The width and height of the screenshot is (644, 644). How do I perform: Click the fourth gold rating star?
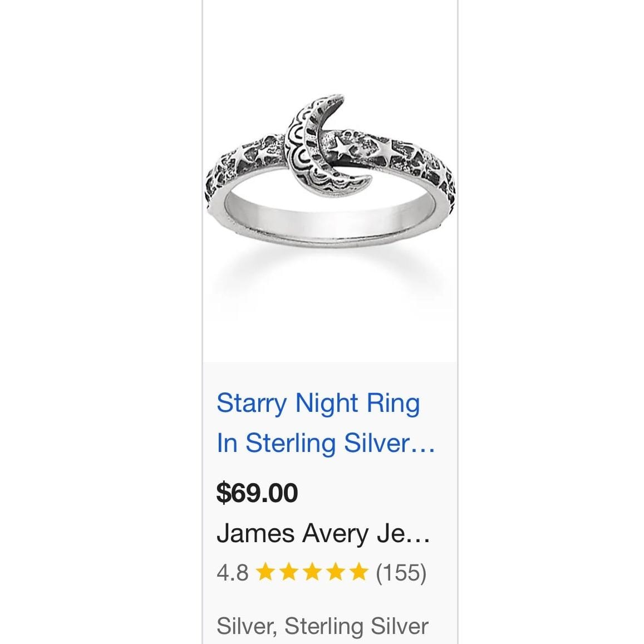click(x=336, y=572)
